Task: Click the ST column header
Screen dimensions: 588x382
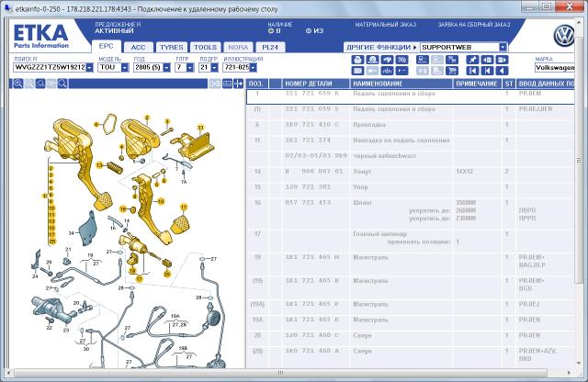Action: point(509,84)
